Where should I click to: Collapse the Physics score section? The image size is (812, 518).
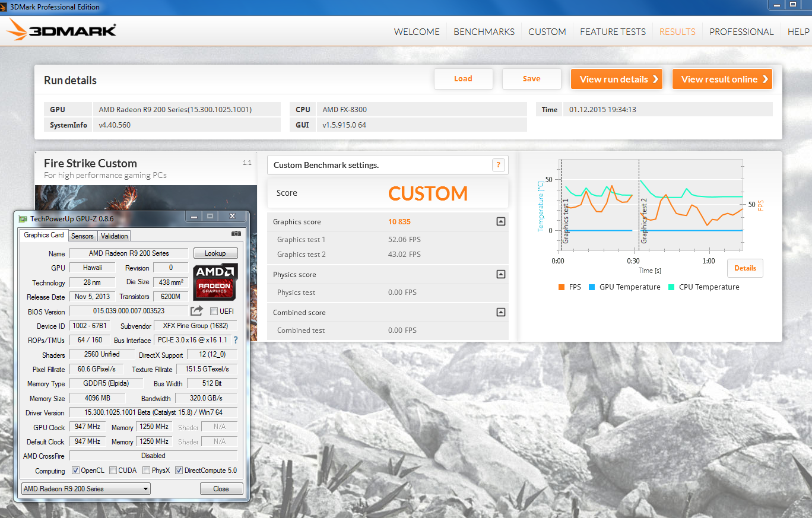point(501,274)
